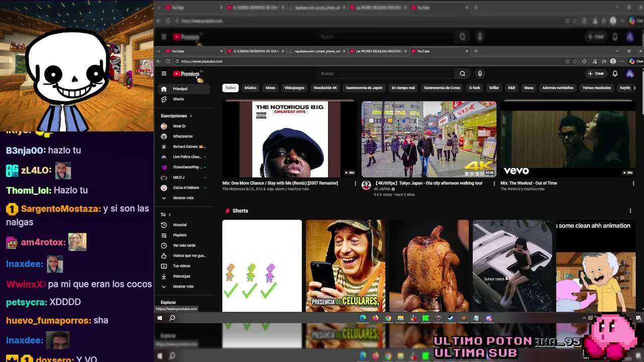The height and width of the screenshot is (362, 644).
Task: Open File Explorer from taskbar
Action: [400, 318]
